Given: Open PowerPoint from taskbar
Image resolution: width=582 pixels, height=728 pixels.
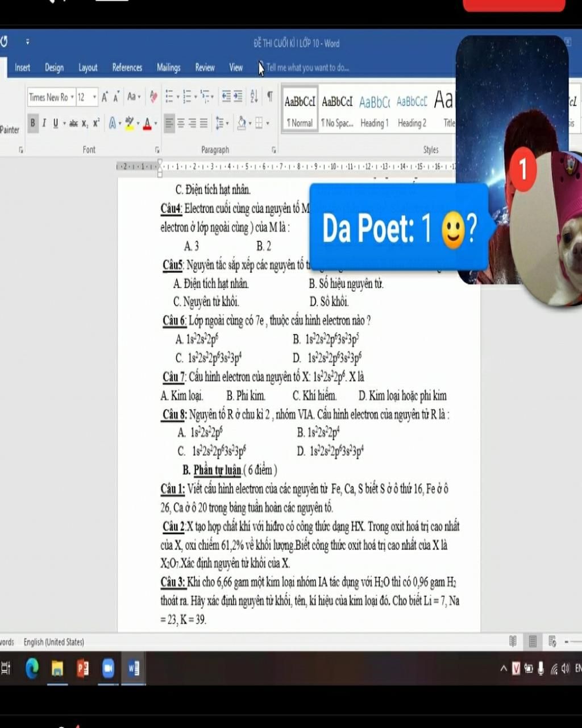Looking at the screenshot, I should click(83, 668).
